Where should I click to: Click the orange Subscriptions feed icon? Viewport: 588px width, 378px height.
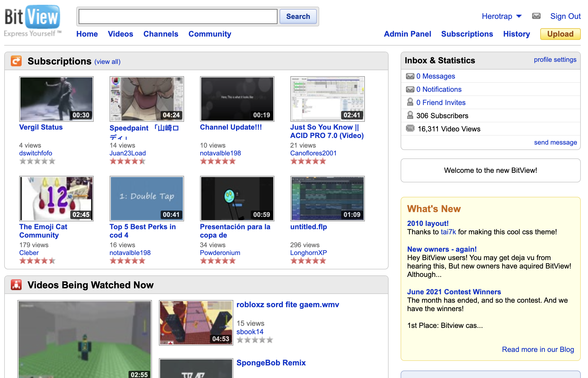(x=16, y=61)
